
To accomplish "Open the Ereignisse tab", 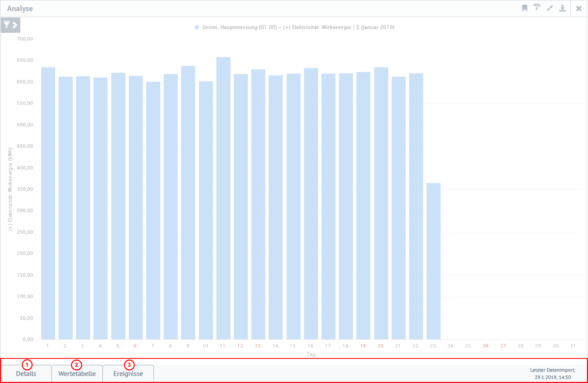I will pos(128,373).
